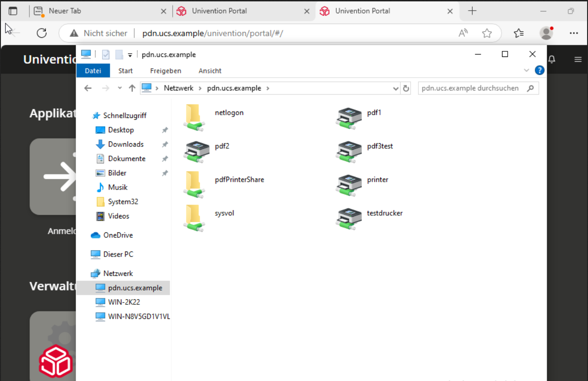Image resolution: width=588 pixels, height=381 pixels.
Task: Select Downloads in navigation pane
Action: 125,144
